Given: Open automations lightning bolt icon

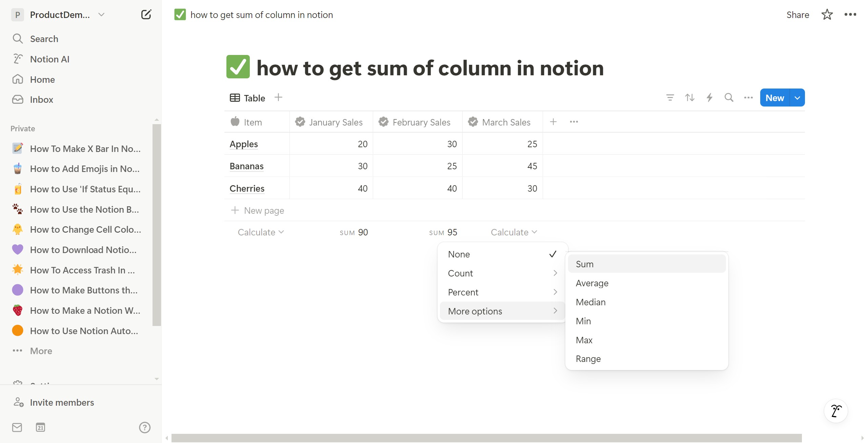Looking at the screenshot, I should click(709, 98).
